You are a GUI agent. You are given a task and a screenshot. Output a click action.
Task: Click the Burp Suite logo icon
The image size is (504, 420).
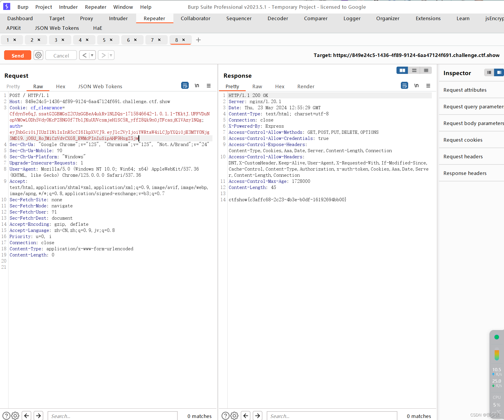pyautogui.click(x=7, y=6)
